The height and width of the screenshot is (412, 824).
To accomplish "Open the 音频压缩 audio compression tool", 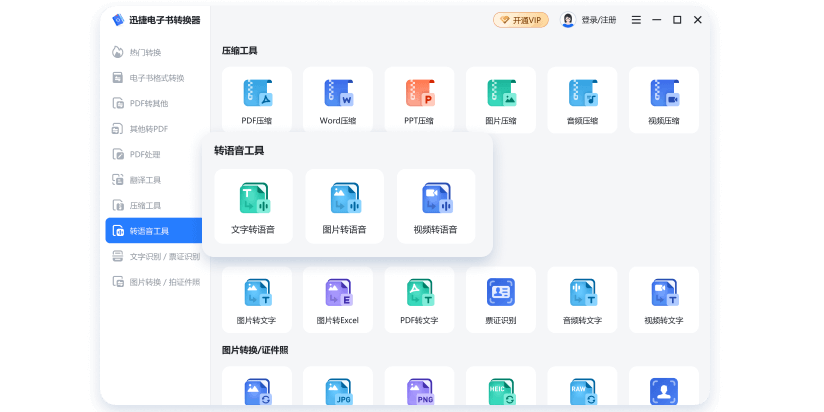I will click(582, 99).
